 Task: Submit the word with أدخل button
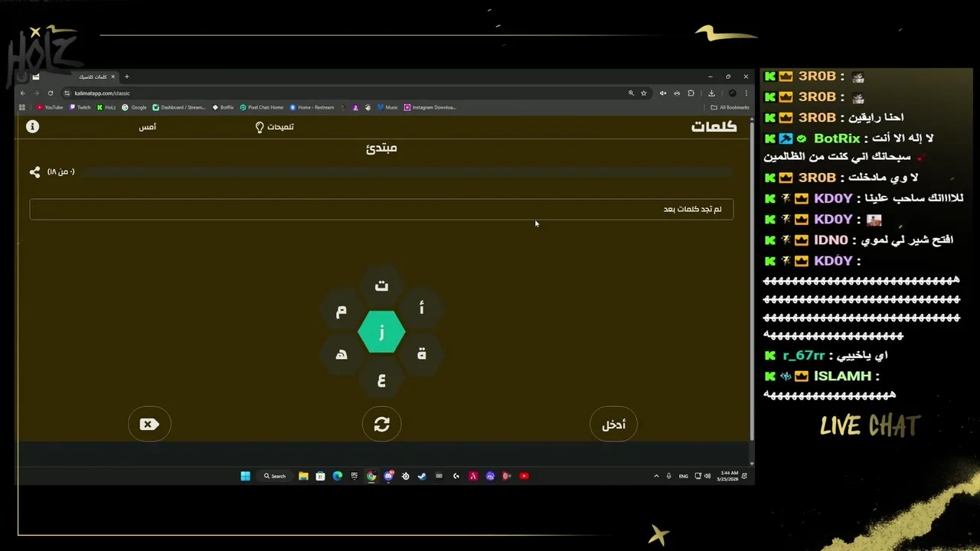613,425
